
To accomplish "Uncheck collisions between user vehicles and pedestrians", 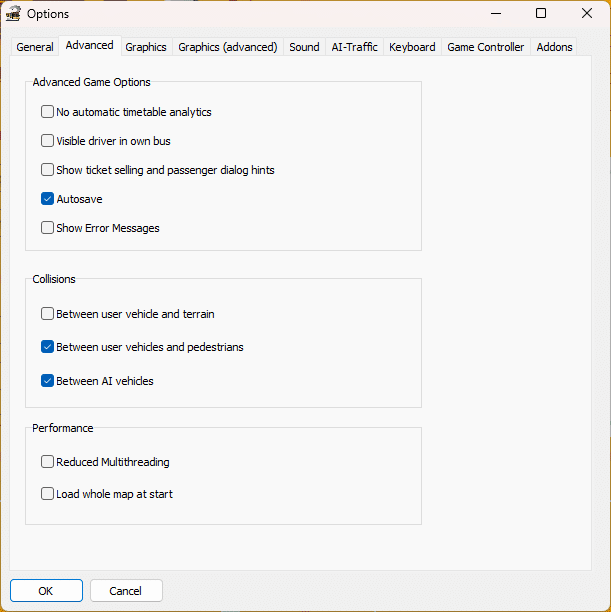I will click(48, 347).
